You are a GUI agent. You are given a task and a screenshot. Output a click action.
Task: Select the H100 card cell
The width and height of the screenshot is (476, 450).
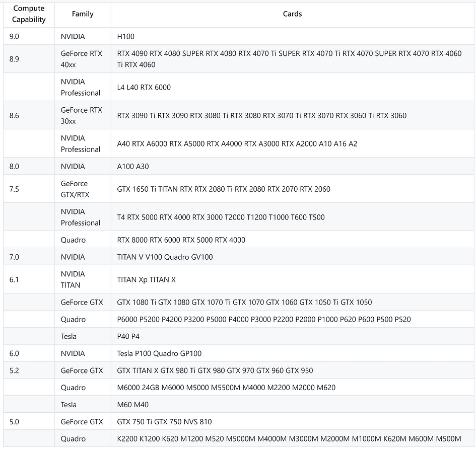[292, 36]
